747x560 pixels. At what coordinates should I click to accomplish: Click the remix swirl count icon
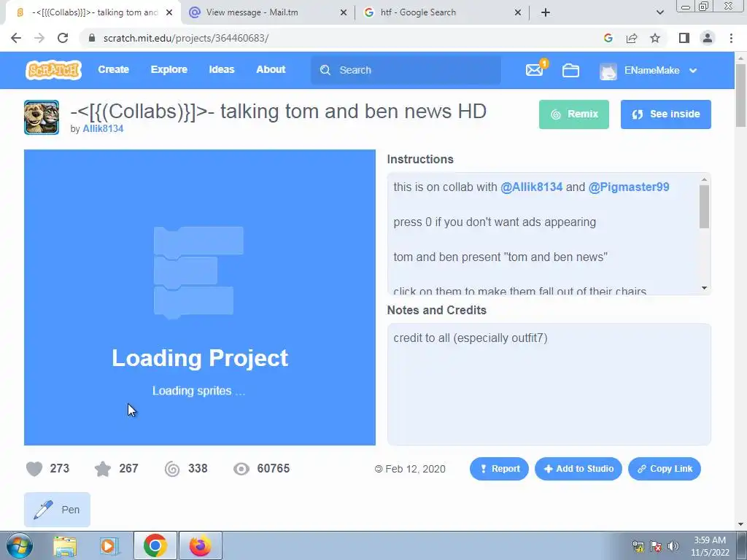coord(172,469)
